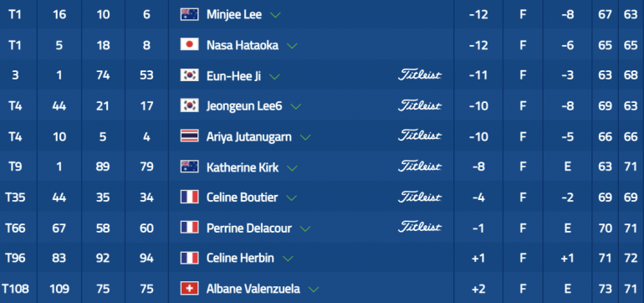Expand chevron next to Celine Boutier
Screen dimensions: 644x303
pos(291,198)
